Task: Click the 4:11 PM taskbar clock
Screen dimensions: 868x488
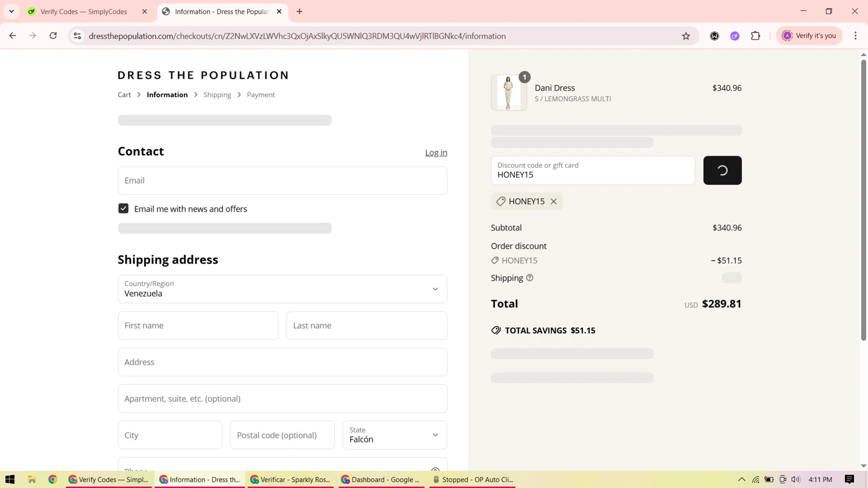Action: click(820, 479)
